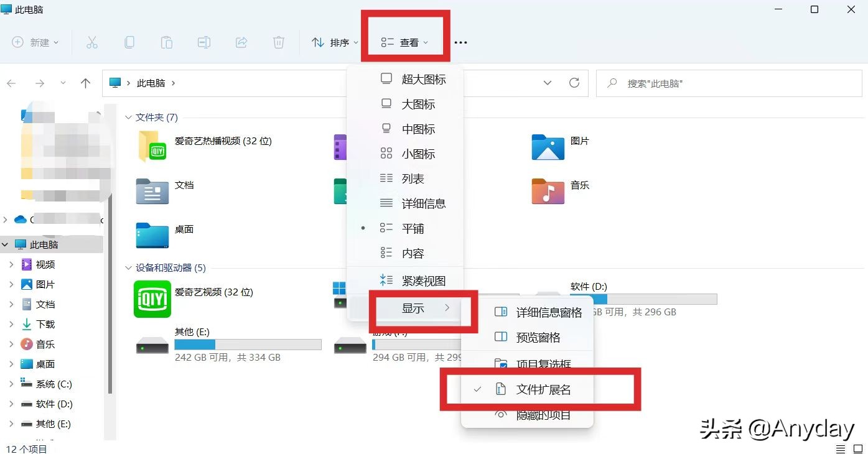Click the Paste icon in the toolbar
The image size is (868, 454).
click(167, 42)
